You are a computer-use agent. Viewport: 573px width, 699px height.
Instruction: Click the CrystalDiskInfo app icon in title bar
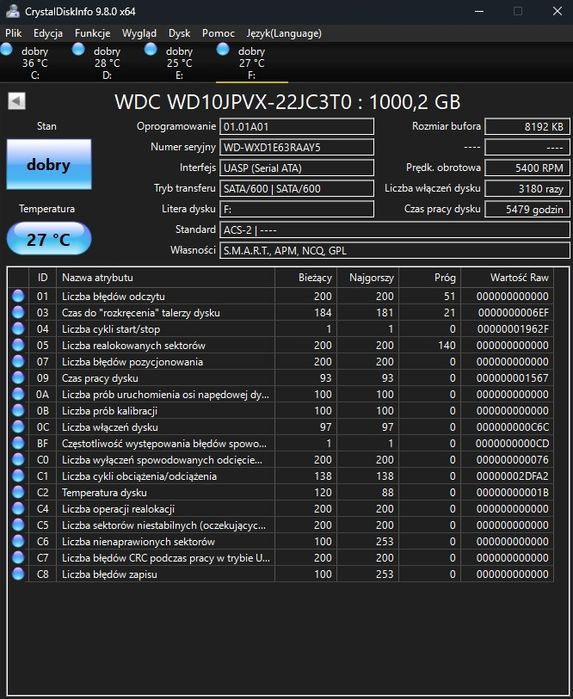coord(12,11)
